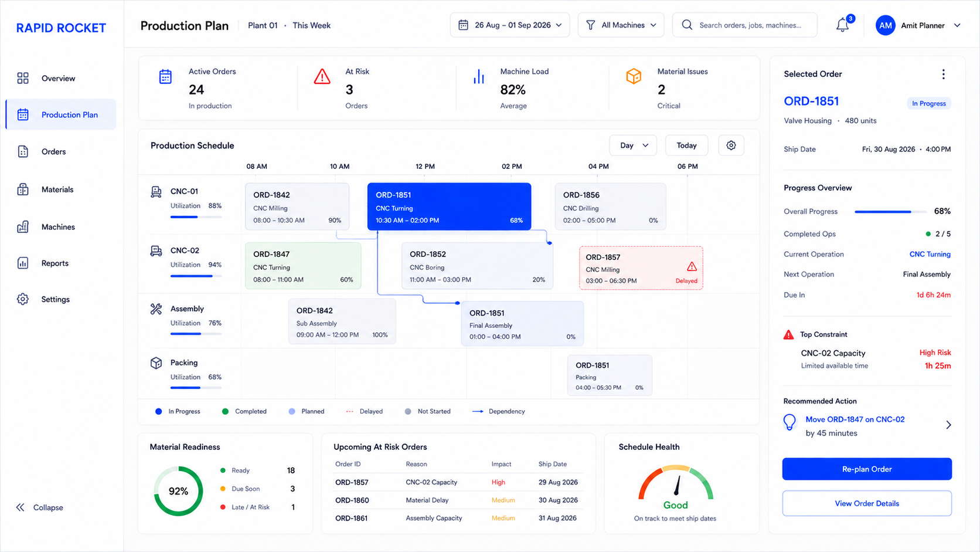Screen dimensions: 980x552
Task: Click the CNC-01 utilization bar
Action: pyautogui.click(x=196, y=216)
